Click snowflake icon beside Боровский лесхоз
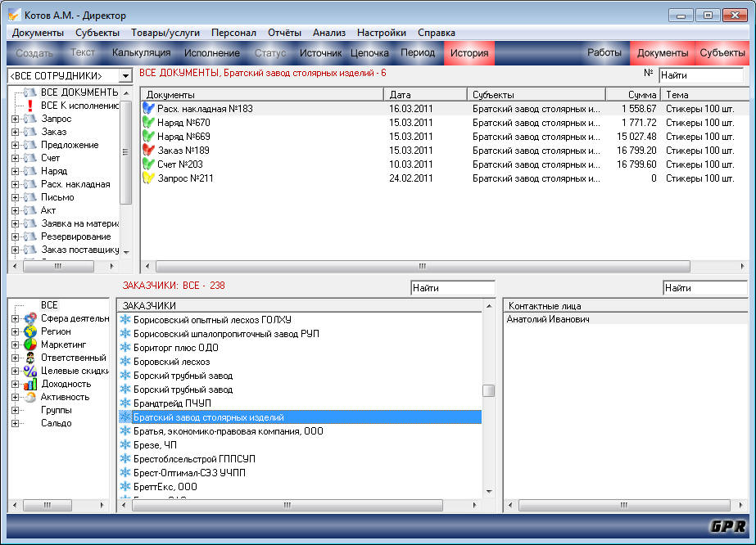Image resolution: width=756 pixels, height=545 pixels. click(125, 362)
